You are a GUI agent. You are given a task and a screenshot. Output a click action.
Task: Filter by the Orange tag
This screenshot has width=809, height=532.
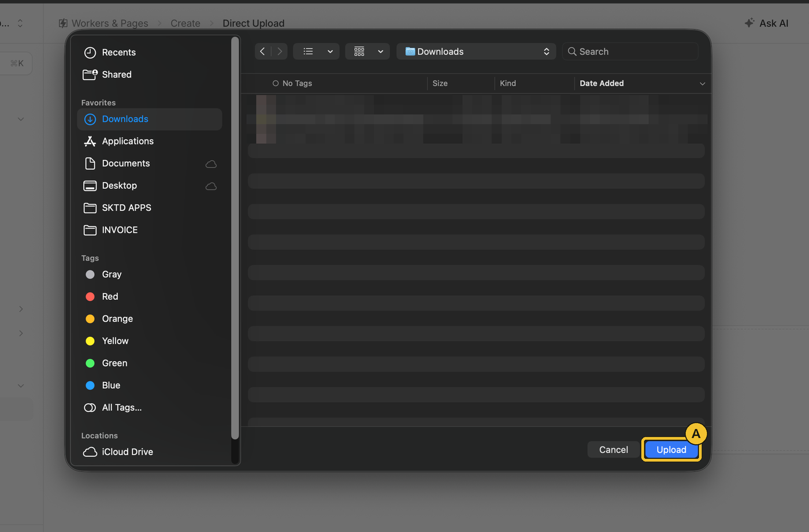150,319
